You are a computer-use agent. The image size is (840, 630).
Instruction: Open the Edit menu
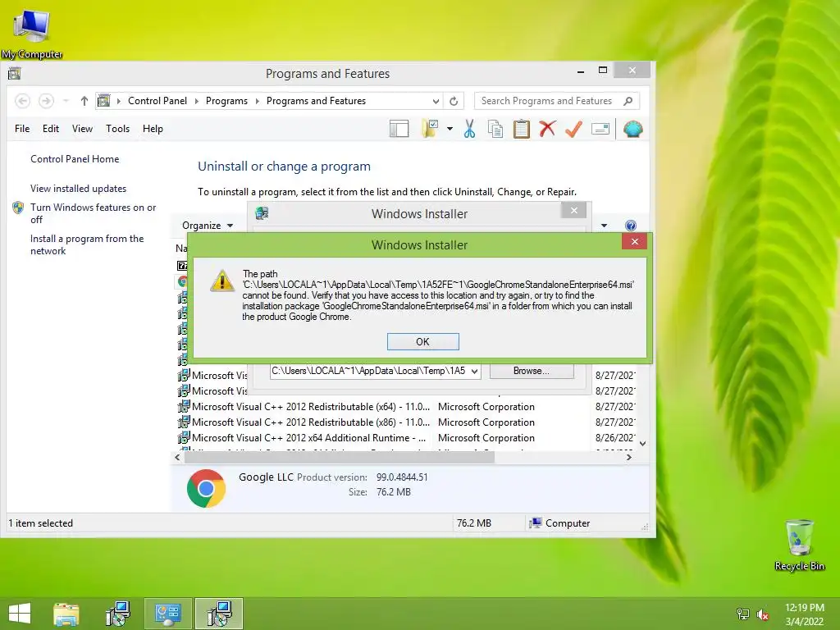tap(51, 129)
